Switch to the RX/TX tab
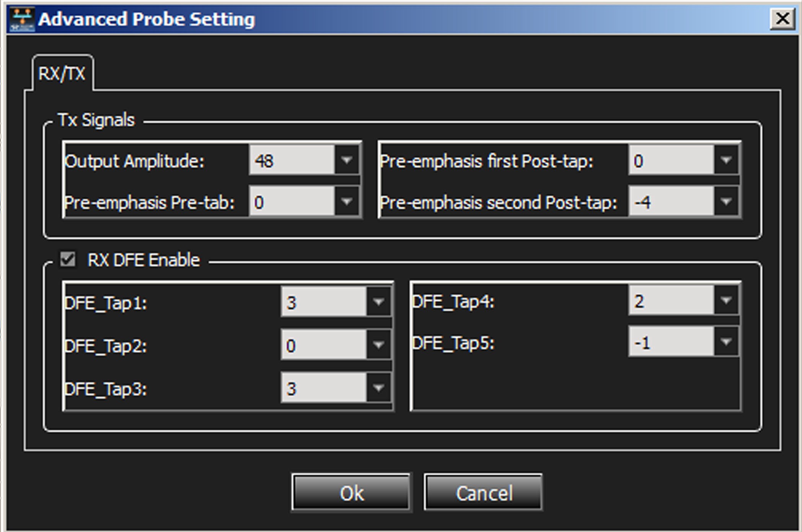Viewport: 802px width, 532px height. tap(62, 73)
